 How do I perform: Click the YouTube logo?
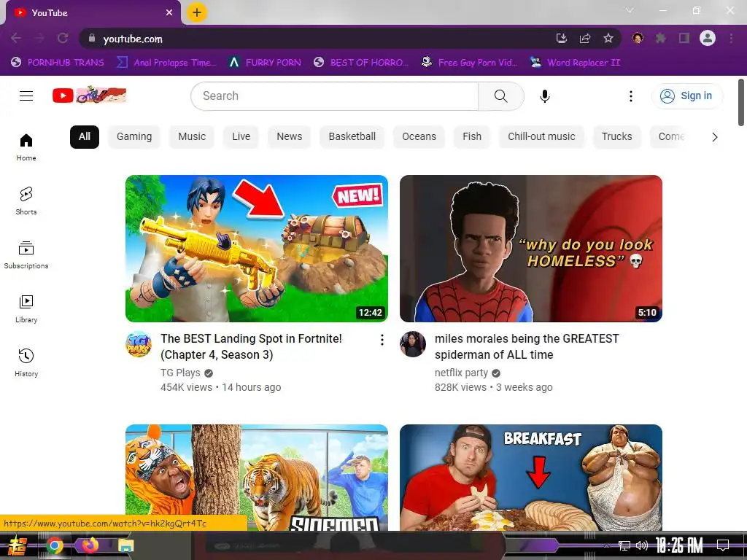tap(90, 96)
